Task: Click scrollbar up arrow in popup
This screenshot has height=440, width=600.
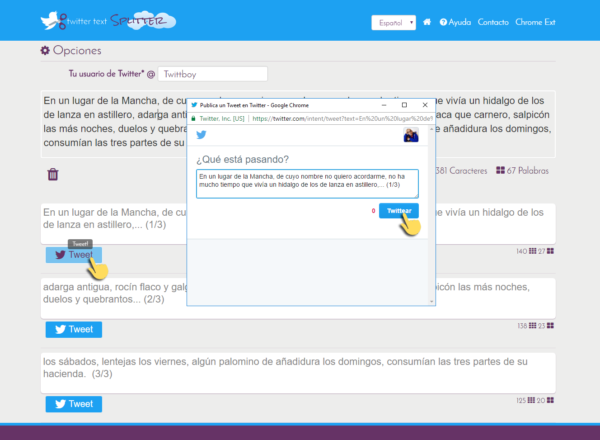Action: tap(432, 130)
